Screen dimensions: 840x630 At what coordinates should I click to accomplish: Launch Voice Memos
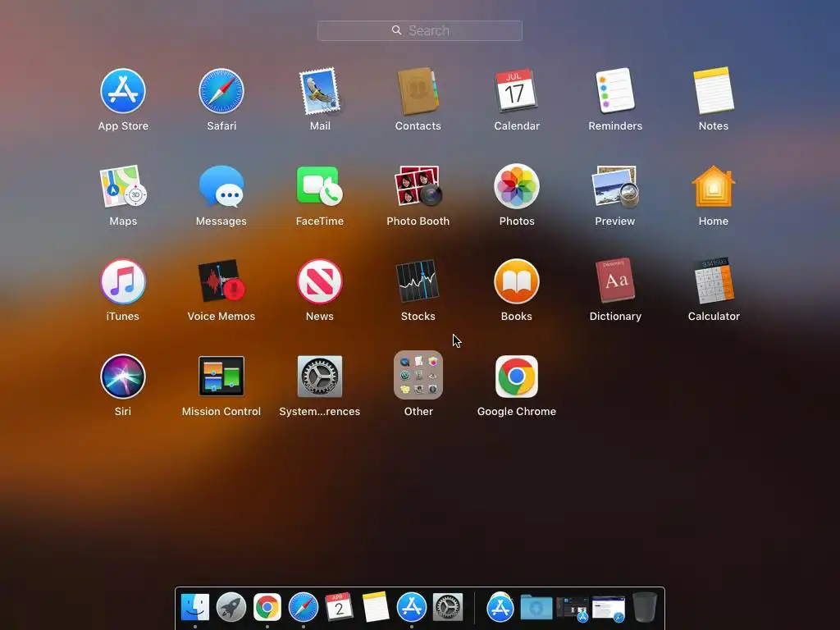tap(221, 281)
